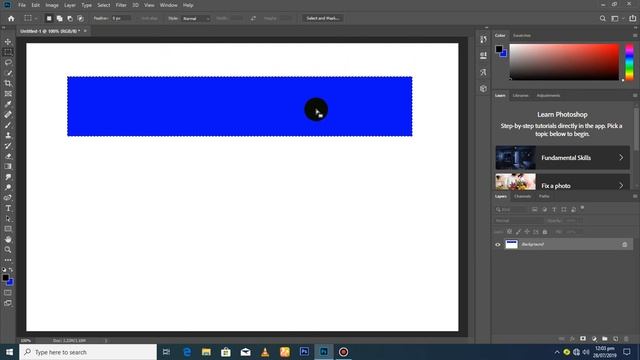Select the Blur tool
640x360 pixels.
pyautogui.click(x=8, y=177)
